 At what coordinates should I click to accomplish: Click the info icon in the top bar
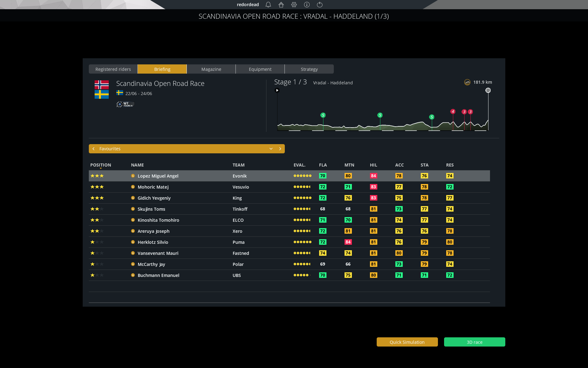[307, 5]
